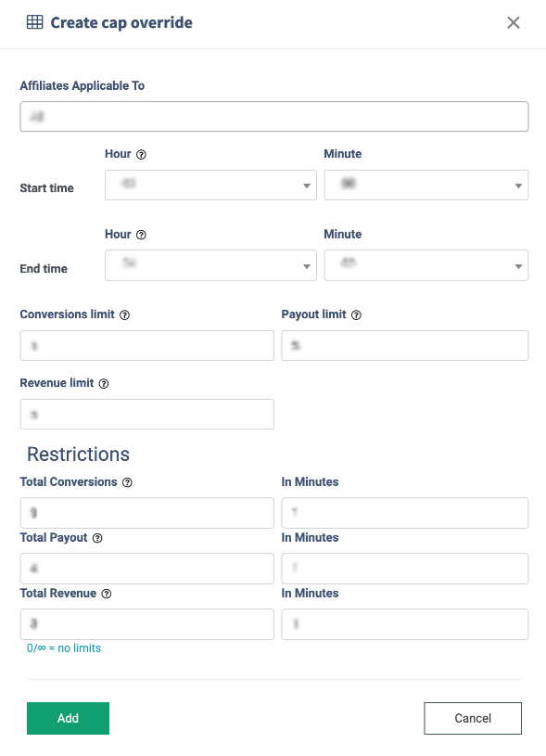
Task: Click the Cancel button
Action: click(473, 718)
